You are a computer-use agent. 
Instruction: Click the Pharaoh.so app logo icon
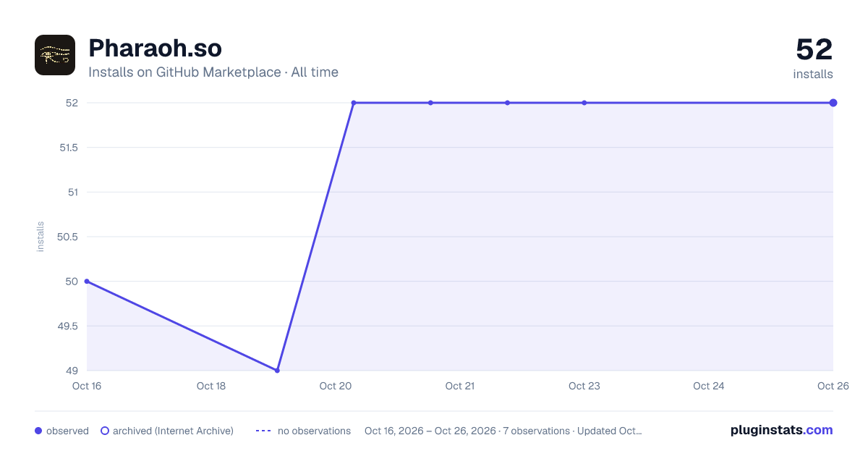pyautogui.click(x=55, y=55)
